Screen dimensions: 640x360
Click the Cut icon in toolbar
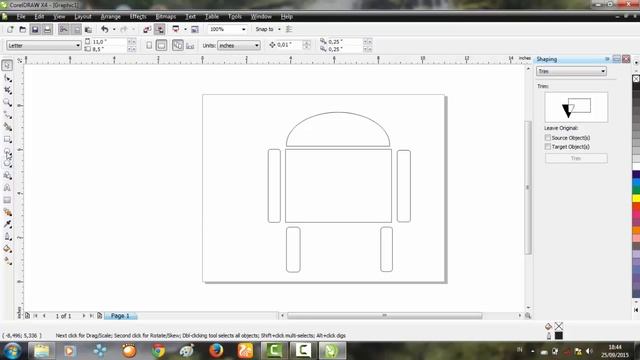[64, 29]
